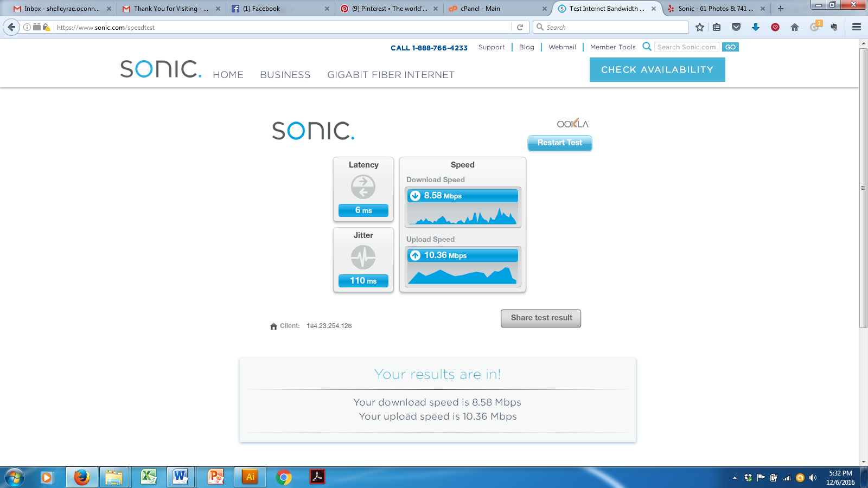Viewport: 868px width, 488px height.
Task: Click the Restart Test button
Action: (x=559, y=143)
